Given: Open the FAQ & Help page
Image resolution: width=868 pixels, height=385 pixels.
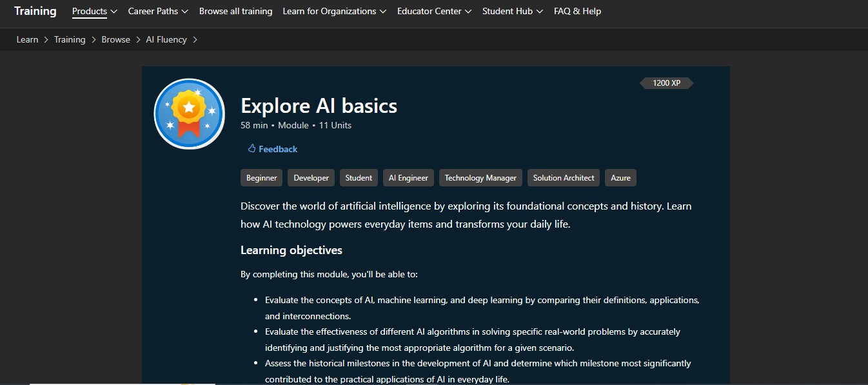Looking at the screenshot, I should [577, 11].
